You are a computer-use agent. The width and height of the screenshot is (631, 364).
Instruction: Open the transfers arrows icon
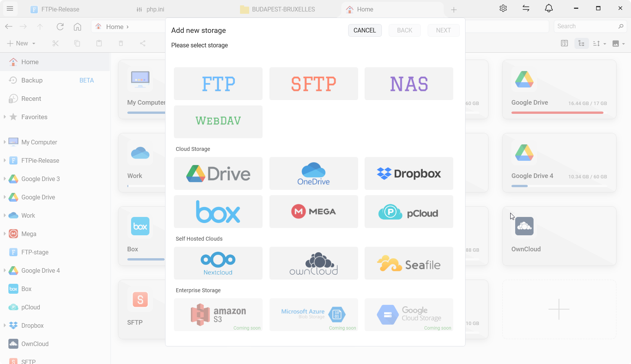point(526,8)
